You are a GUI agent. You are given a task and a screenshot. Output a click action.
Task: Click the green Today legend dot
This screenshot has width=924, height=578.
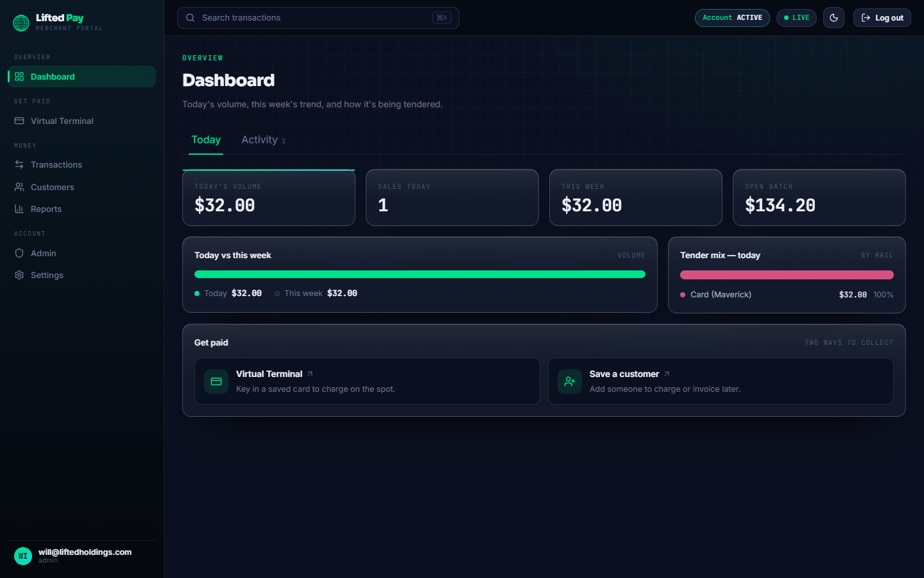[197, 293]
